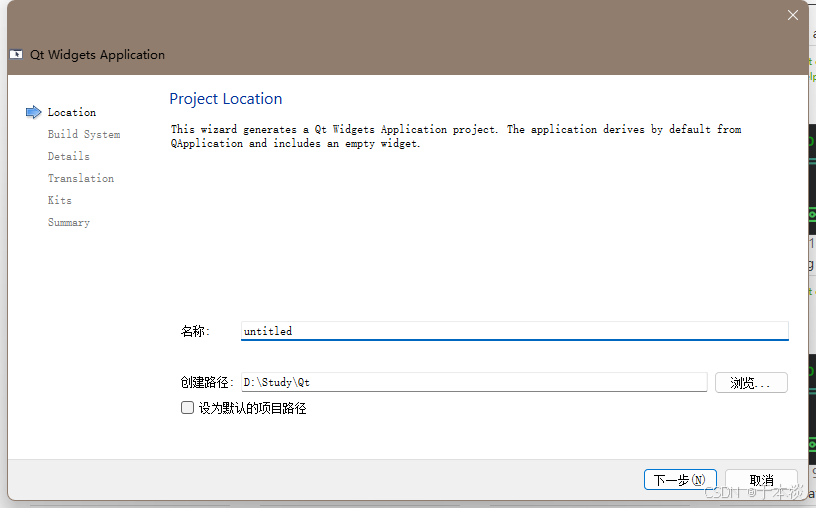
Task: Click the Next step (下一步) button
Action: click(x=680, y=479)
